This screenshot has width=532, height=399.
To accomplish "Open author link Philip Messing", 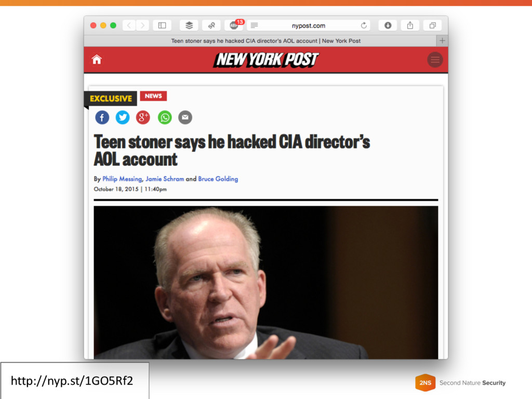I will coord(122,179).
